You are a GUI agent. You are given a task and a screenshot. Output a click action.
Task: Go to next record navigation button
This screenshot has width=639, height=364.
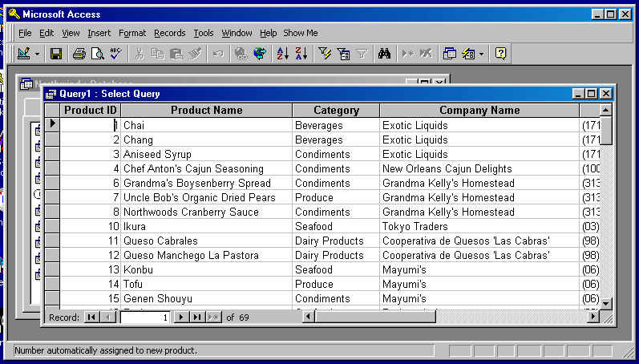pos(181,317)
